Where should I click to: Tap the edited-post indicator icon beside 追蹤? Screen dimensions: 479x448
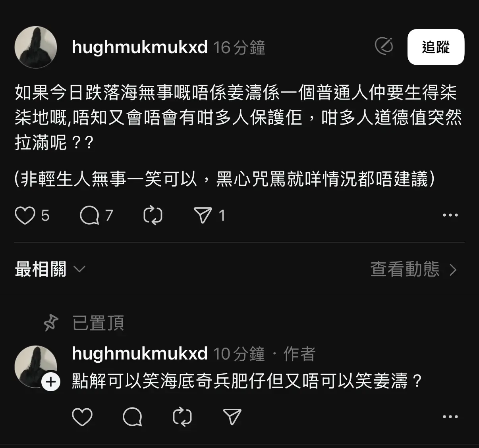(x=384, y=47)
